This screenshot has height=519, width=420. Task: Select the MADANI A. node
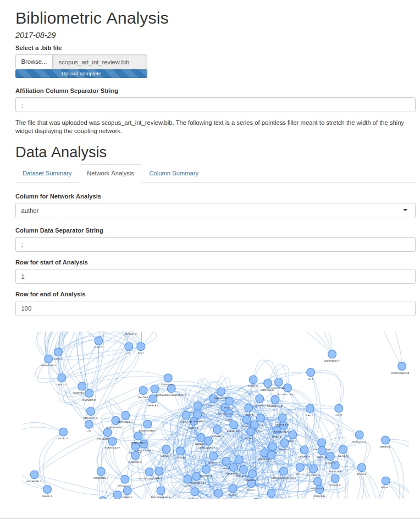(x=385, y=440)
